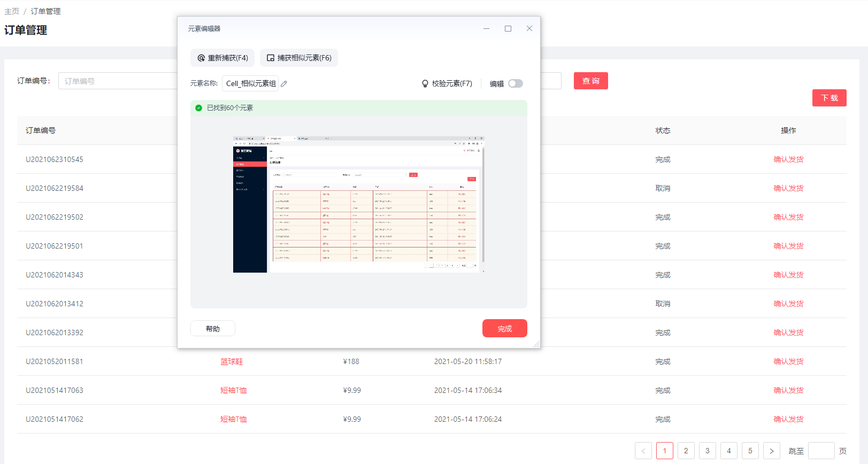Click the 完成 button in the dialog
This screenshot has width=868, height=464.
coord(504,328)
